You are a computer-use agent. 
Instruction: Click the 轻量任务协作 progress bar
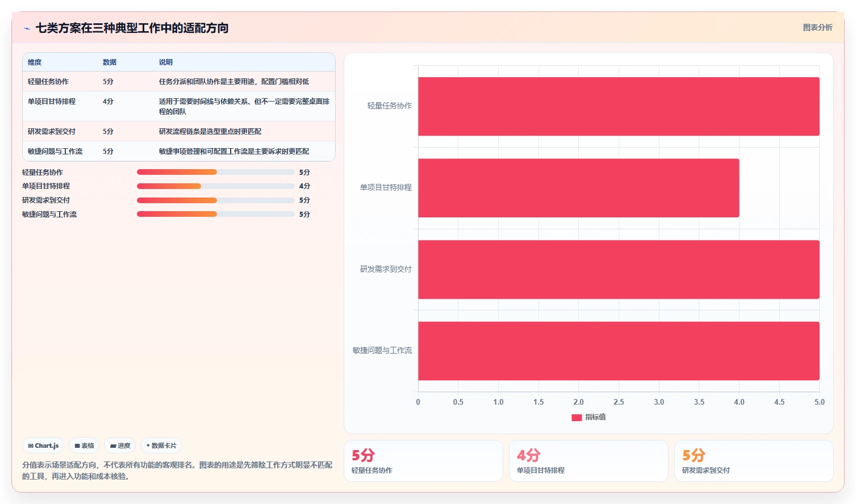point(216,172)
